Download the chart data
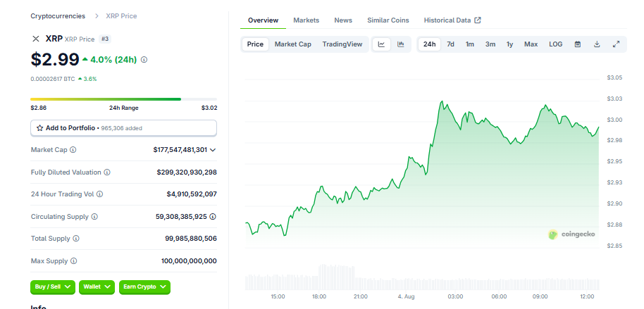The height and width of the screenshot is (309, 644). (x=597, y=44)
